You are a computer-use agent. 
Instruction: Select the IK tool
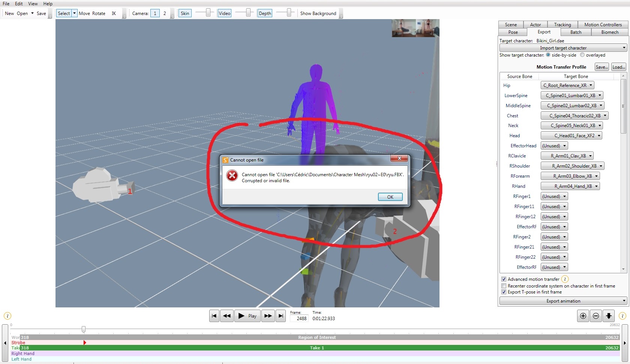click(114, 13)
